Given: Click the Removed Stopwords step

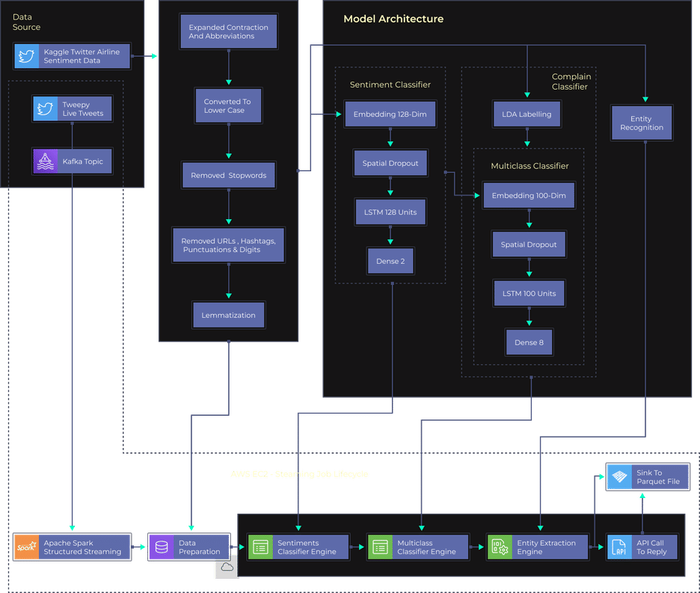Looking at the screenshot, I should (x=228, y=176).
